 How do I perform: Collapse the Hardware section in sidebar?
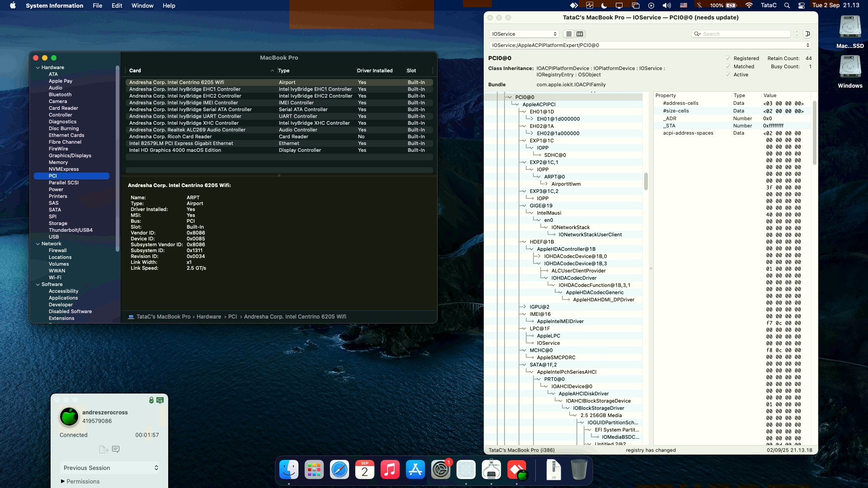tap(38, 68)
